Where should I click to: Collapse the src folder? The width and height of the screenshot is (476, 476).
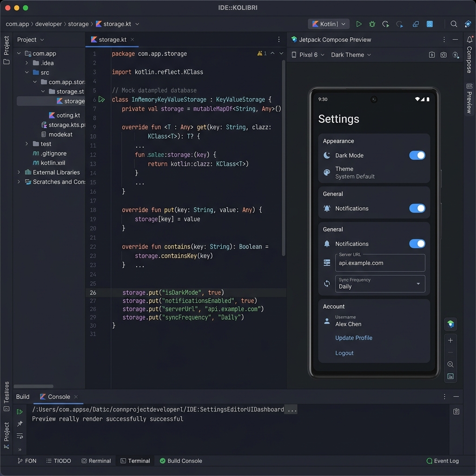(26, 72)
